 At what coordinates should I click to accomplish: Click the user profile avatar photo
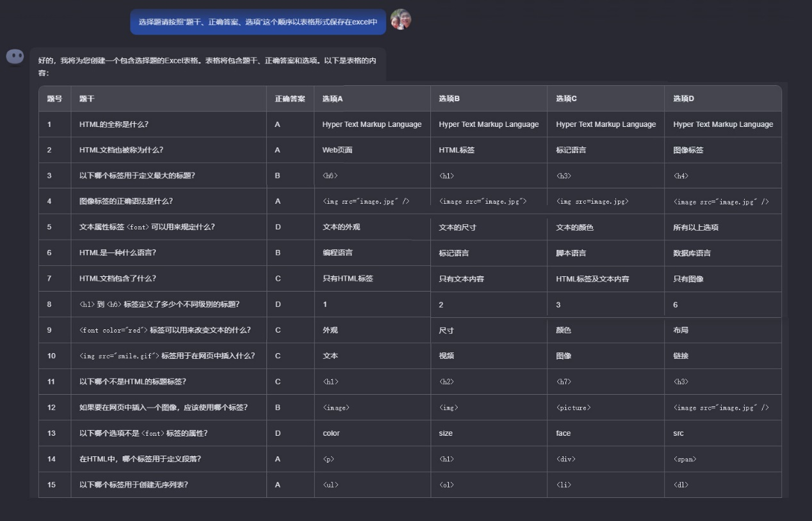coord(401,20)
